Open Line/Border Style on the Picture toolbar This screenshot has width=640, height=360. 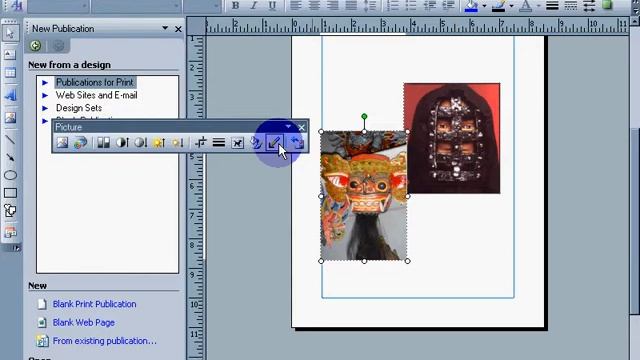[219, 142]
